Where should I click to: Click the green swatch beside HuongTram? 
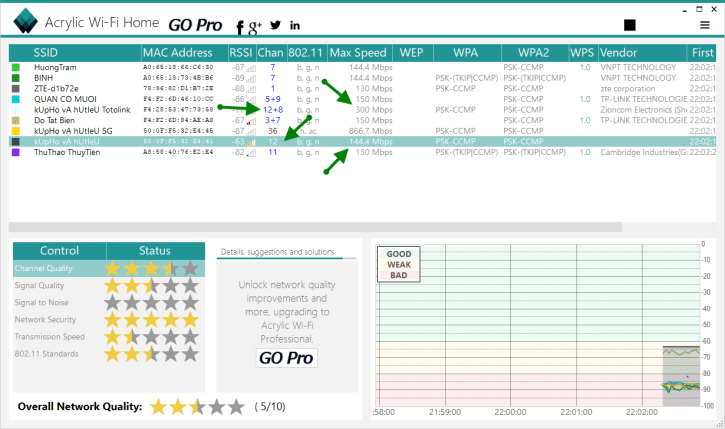16,67
